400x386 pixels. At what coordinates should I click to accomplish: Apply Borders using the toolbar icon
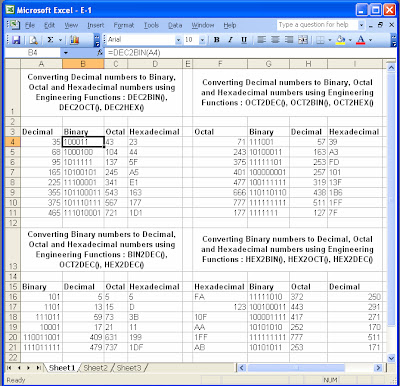320,40
